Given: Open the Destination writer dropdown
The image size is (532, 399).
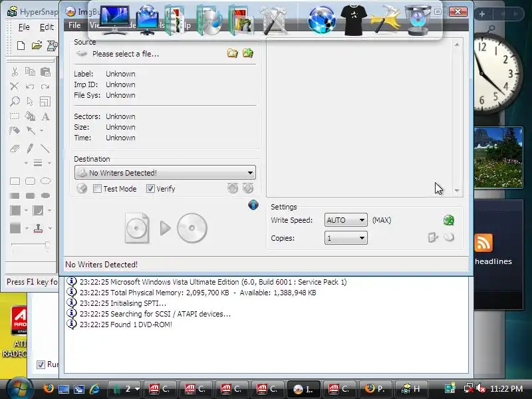Looking at the screenshot, I should tap(165, 173).
